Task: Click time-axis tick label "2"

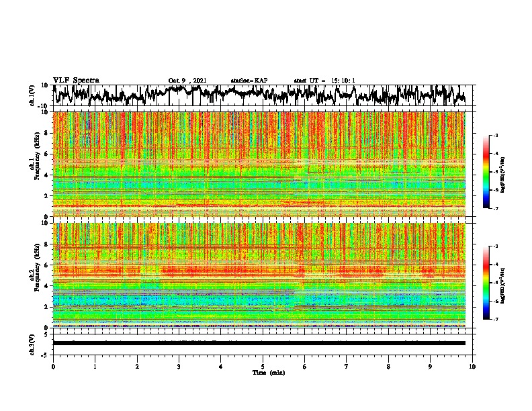Action: point(137,367)
